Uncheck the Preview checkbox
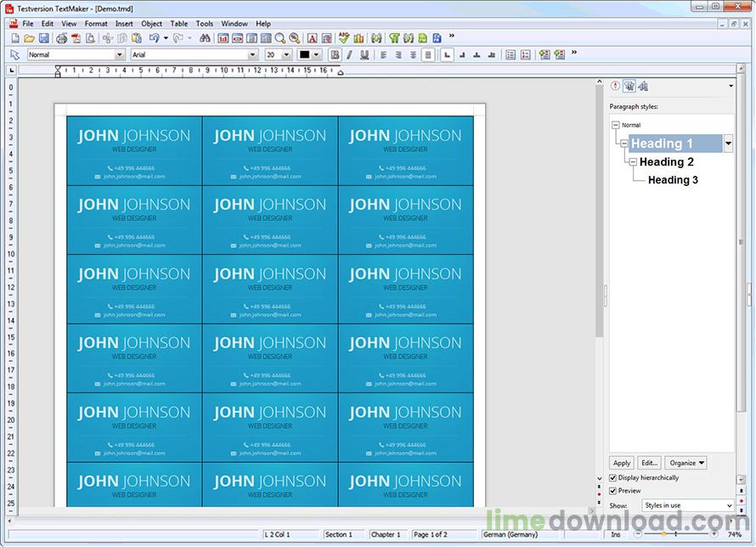This screenshot has height=547, width=756. tap(613, 491)
